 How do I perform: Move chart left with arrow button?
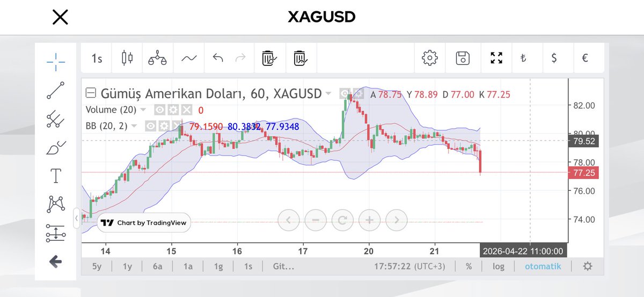[289, 219]
